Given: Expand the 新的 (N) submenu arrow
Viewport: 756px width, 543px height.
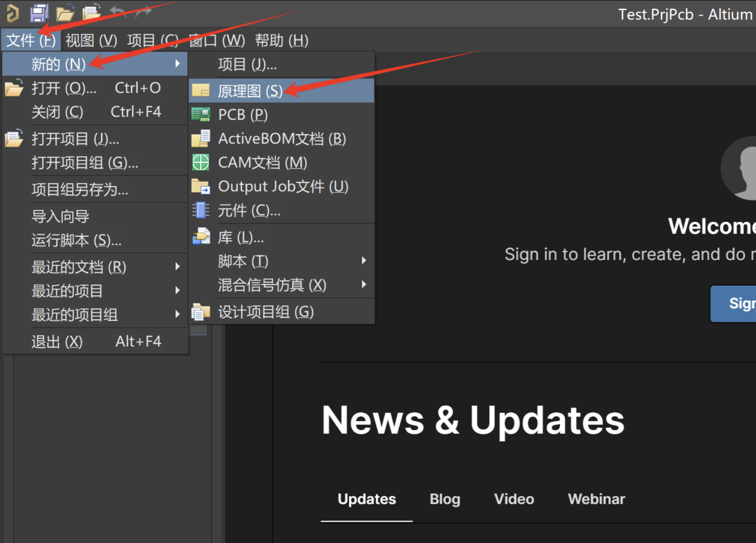Looking at the screenshot, I should click(178, 64).
